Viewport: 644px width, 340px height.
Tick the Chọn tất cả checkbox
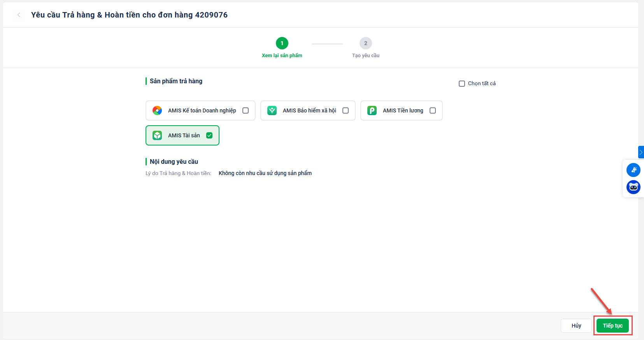(462, 84)
